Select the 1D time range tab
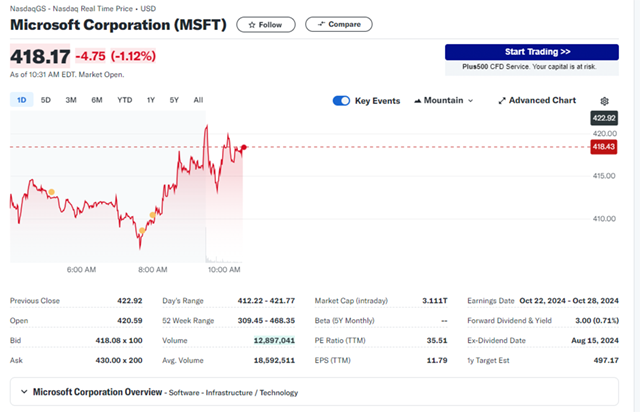Screen dimensions: 640x412 (22, 100)
